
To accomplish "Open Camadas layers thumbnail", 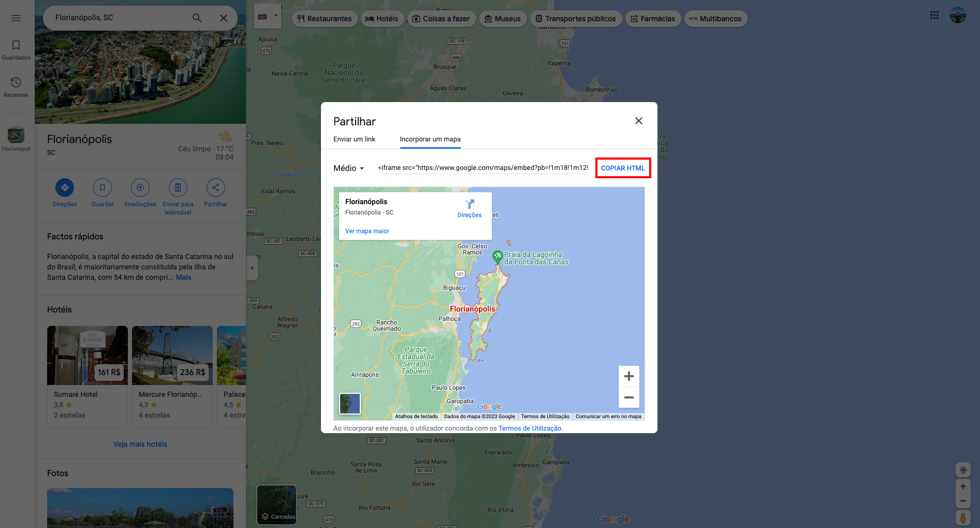I will pyautogui.click(x=277, y=505).
